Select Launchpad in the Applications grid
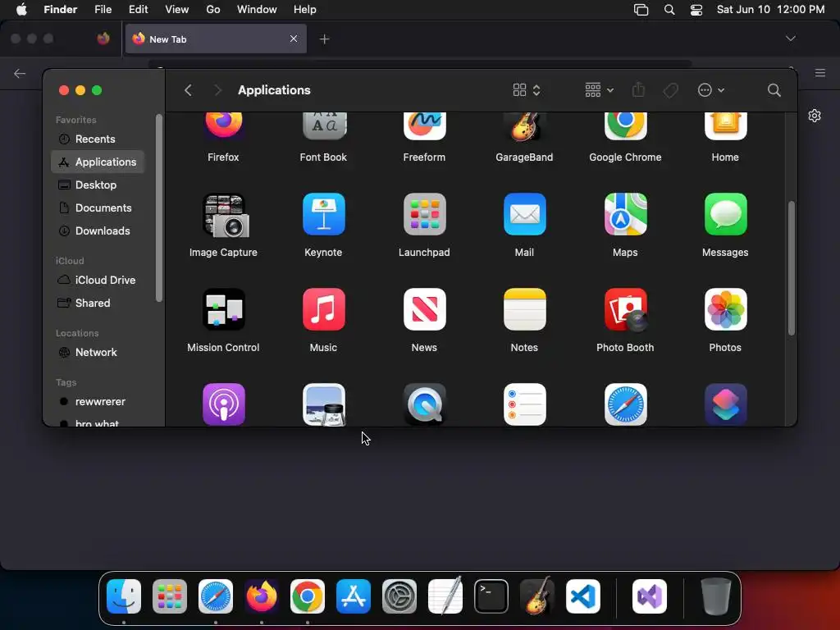Image resolution: width=840 pixels, height=630 pixels. [424, 214]
